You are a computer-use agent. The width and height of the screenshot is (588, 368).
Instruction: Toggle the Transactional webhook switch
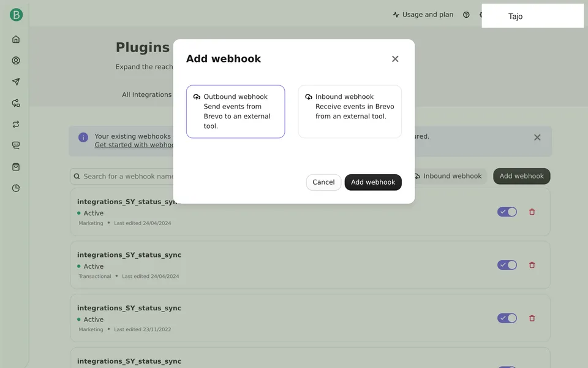pos(507,265)
